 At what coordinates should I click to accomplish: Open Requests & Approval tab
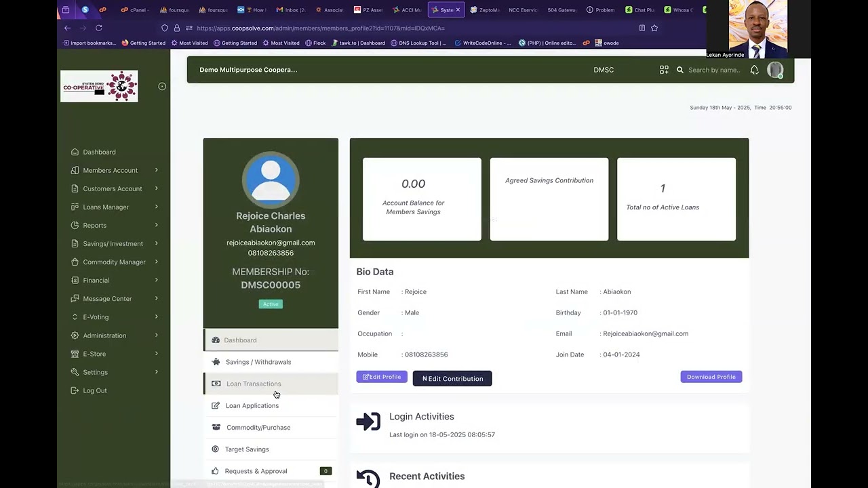[x=271, y=471]
